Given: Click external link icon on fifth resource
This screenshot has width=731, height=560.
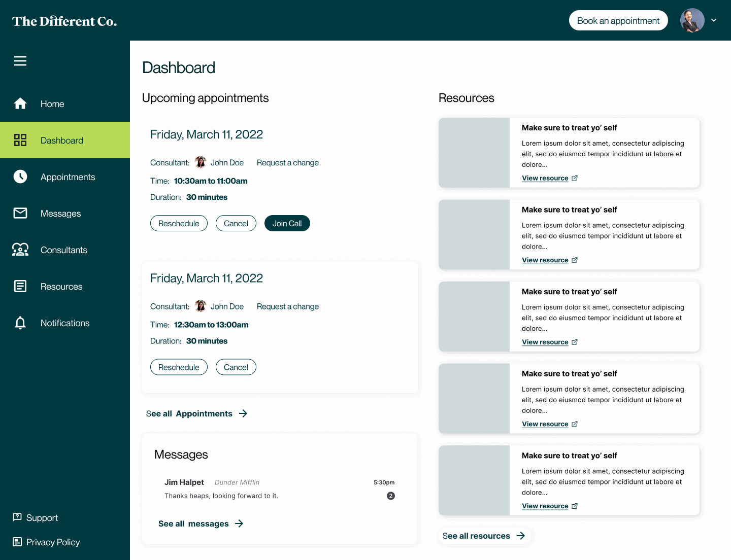Looking at the screenshot, I should coord(575,506).
